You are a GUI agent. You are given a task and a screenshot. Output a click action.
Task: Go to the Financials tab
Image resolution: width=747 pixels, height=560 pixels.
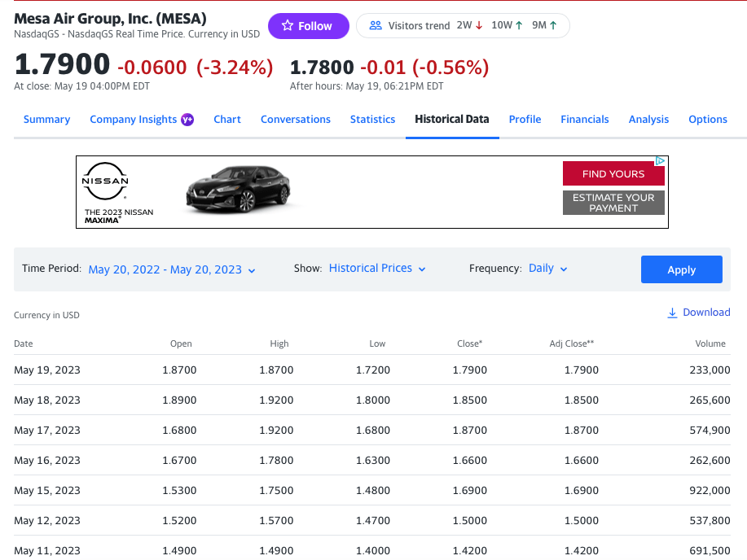pyautogui.click(x=585, y=120)
